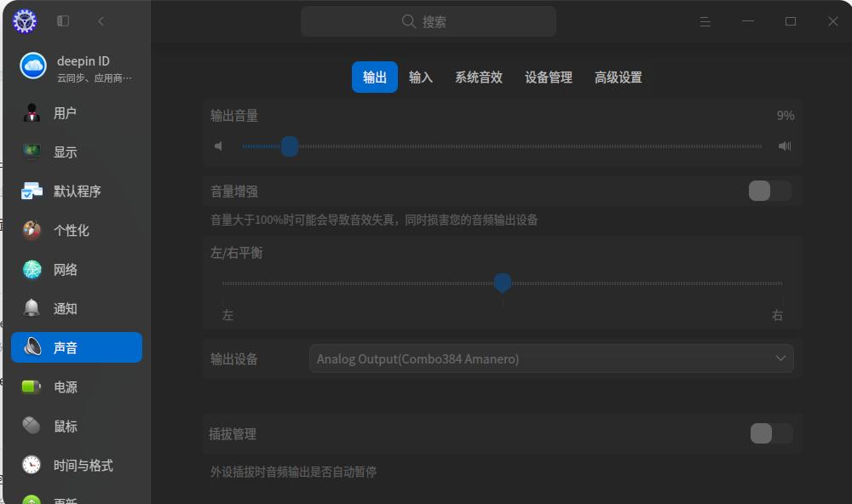Image resolution: width=852 pixels, height=504 pixels.
Task: Open the 设备管理 tab
Action: pyautogui.click(x=548, y=77)
